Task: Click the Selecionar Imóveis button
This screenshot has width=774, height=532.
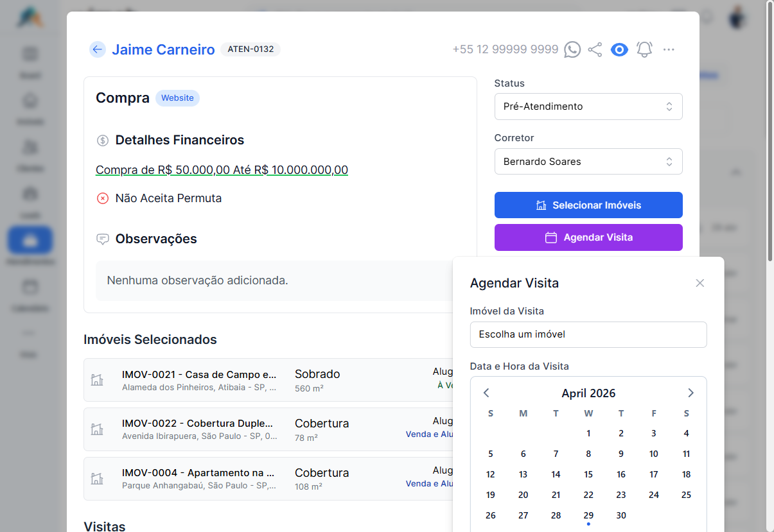Action: click(x=588, y=205)
